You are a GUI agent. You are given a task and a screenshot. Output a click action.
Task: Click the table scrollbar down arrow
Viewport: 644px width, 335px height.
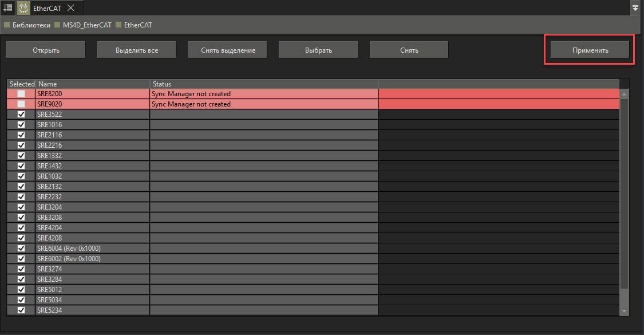point(625,311)
